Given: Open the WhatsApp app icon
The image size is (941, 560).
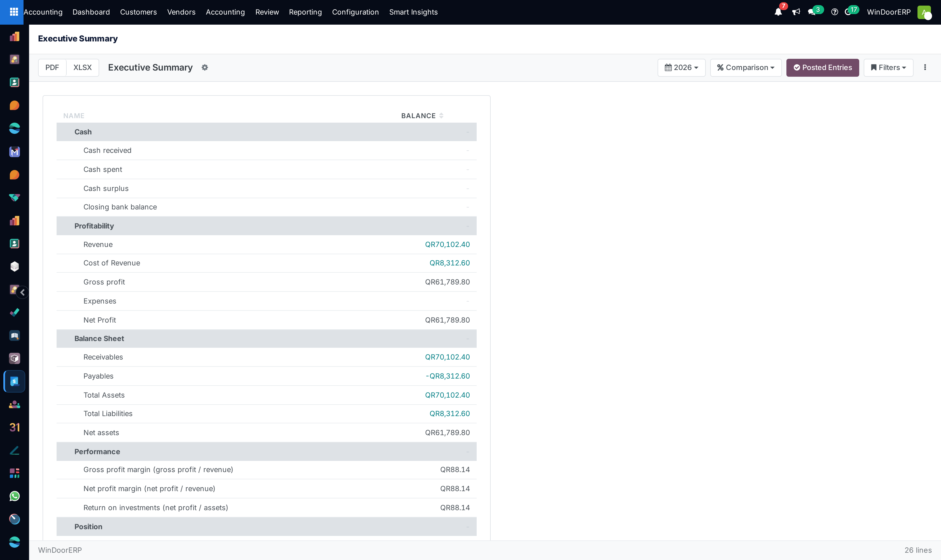Looking at the screenshot, I should (x=14, y=496).
